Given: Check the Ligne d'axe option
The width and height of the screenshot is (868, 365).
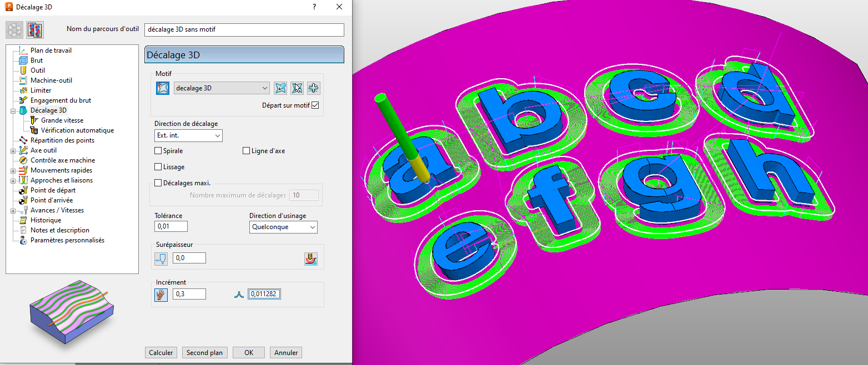Looking at the screenshot, I should point(247,151).
